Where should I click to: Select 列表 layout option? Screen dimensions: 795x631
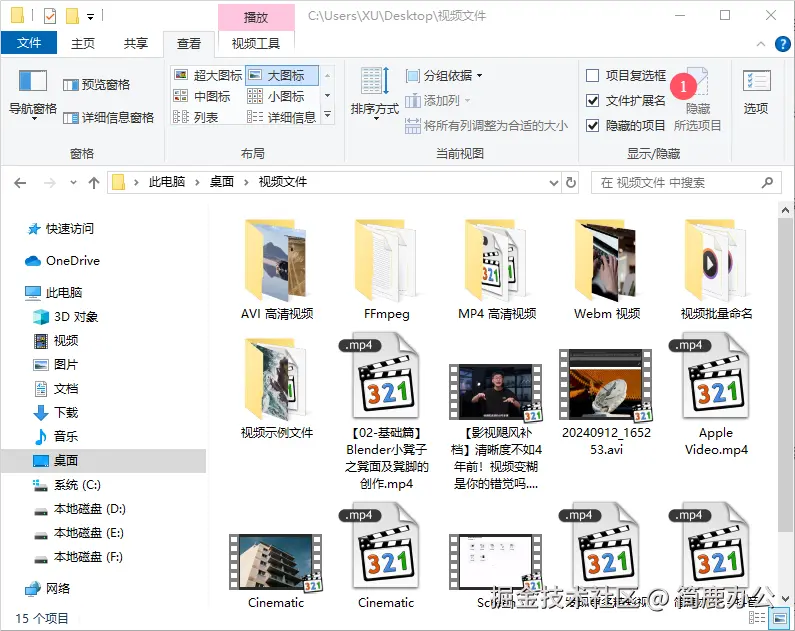(196, 118)
